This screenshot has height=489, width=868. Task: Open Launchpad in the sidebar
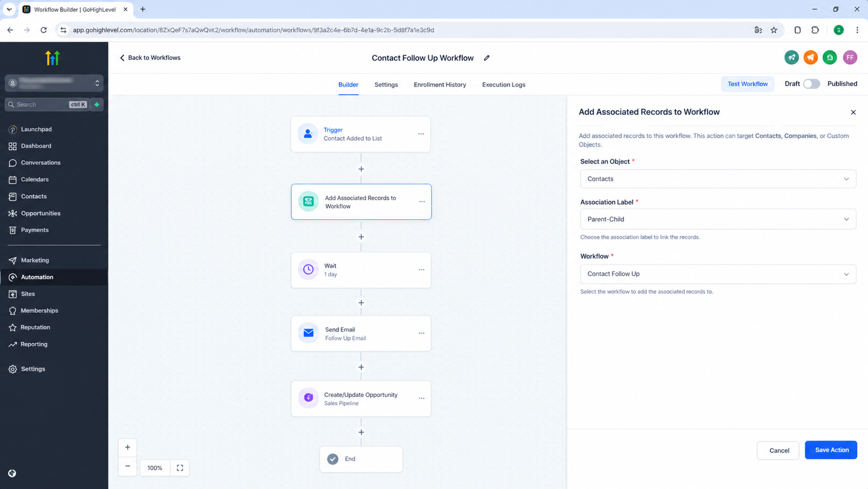[36, 129]
